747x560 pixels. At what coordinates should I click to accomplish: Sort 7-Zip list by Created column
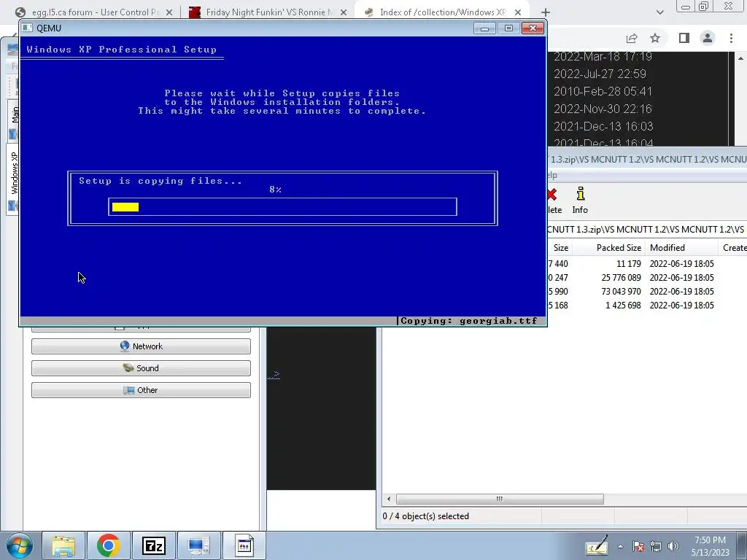pos(732,248)
